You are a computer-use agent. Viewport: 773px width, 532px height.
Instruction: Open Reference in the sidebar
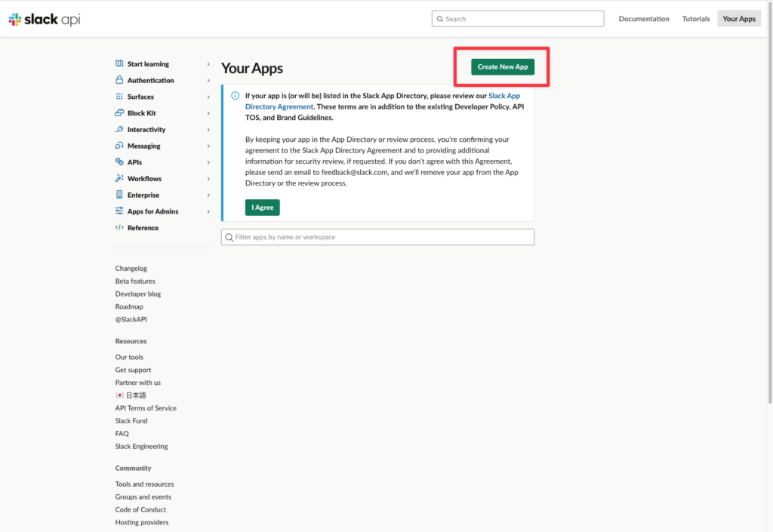pos(143,228)
